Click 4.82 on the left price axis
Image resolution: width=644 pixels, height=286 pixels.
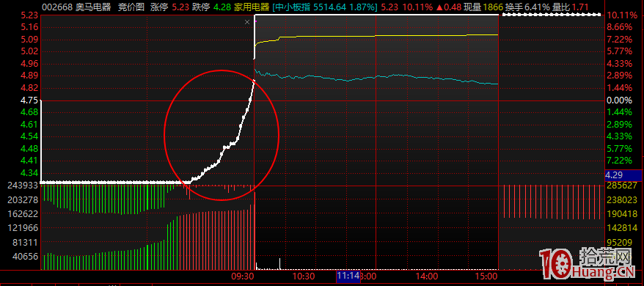pyautogui.click(x=29, y=87)
